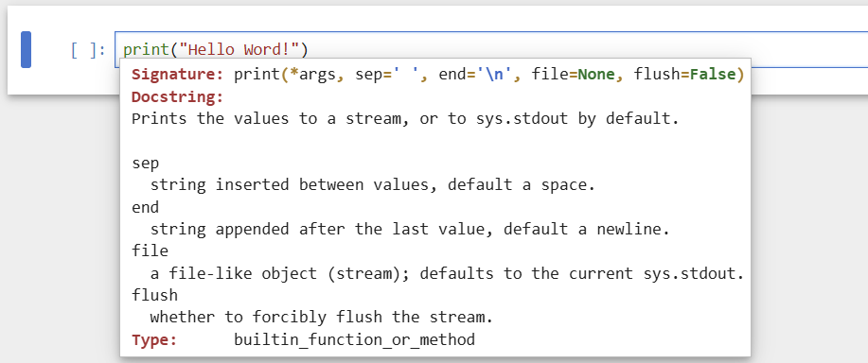Viewport: 868px width, 363px height.
Task: Click the "Type:" label in tooltip
Action: point(154,339)
